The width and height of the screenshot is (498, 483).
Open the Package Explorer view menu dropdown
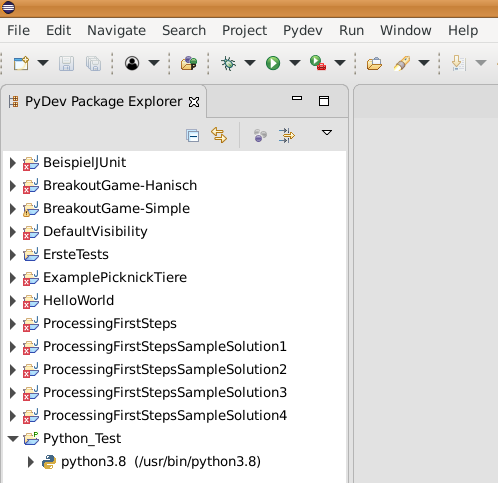tap(327, 133)
